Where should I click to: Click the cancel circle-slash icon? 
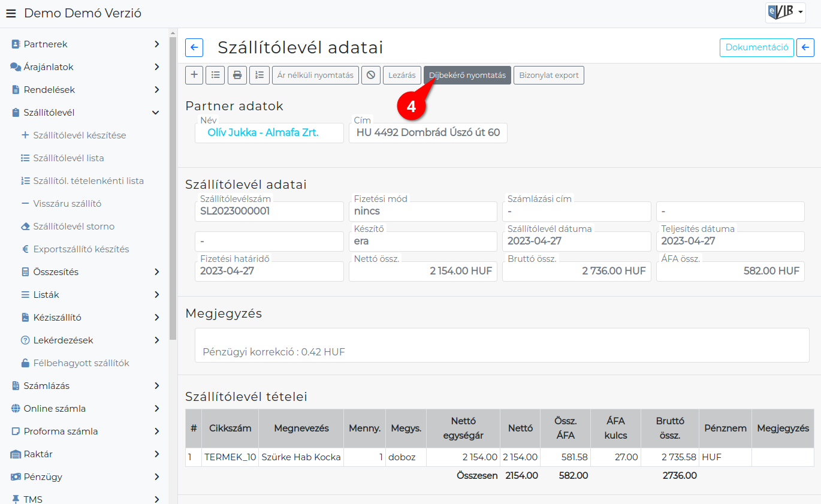[x=371, y=75]
